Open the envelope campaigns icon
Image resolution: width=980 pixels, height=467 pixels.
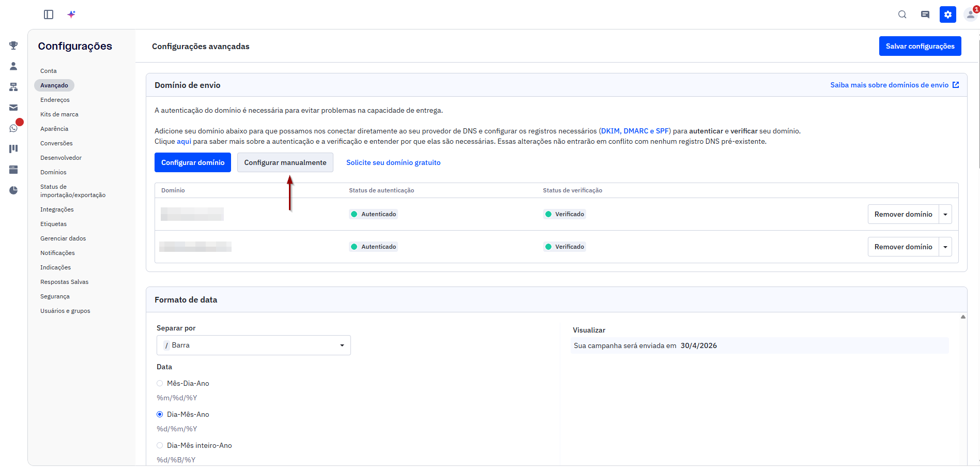coord(13,108)
